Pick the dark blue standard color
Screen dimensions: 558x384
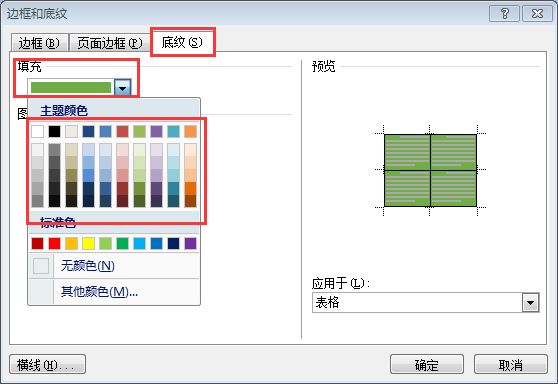174,244
